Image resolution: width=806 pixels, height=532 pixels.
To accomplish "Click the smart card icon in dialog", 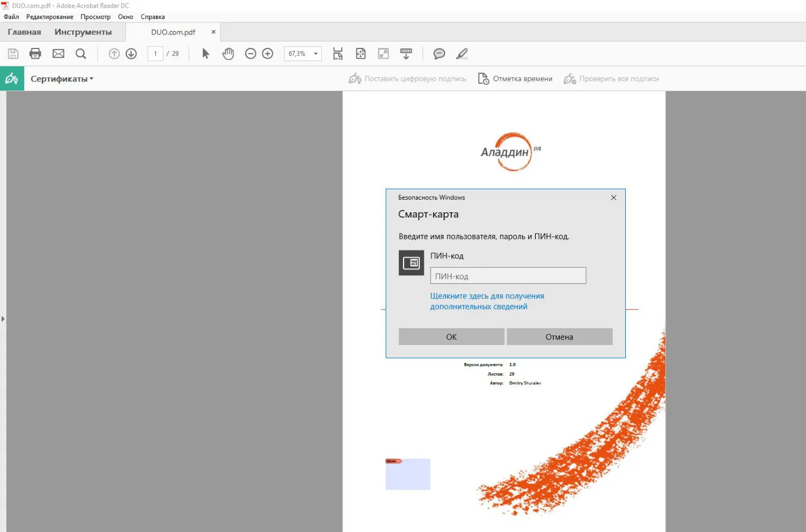I will coord(412,263).
